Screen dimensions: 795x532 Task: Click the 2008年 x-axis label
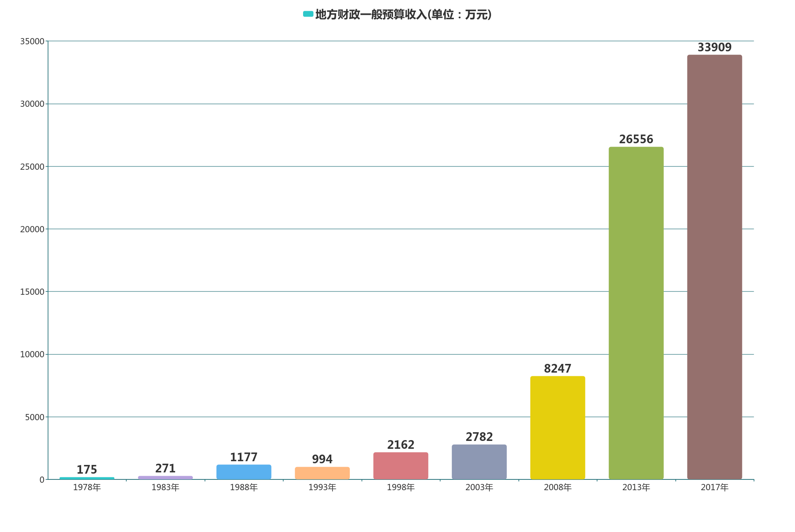(558, 488)
